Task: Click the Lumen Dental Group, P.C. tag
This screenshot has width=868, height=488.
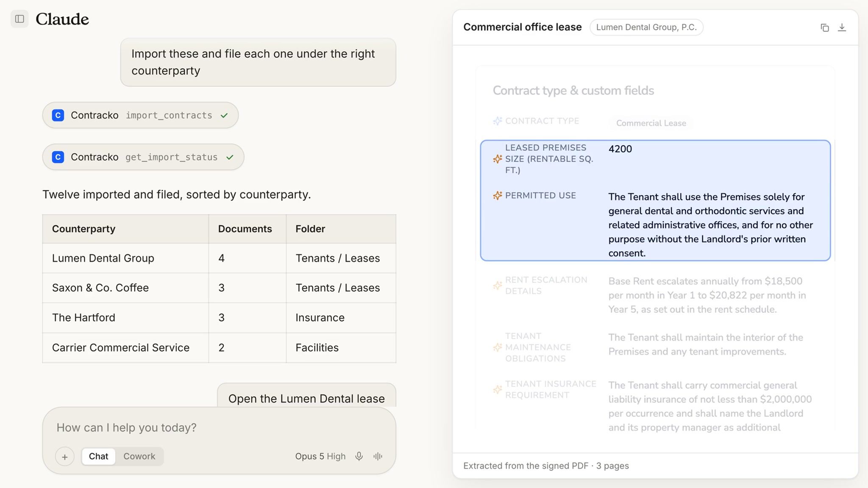Action: coord(646,28)
